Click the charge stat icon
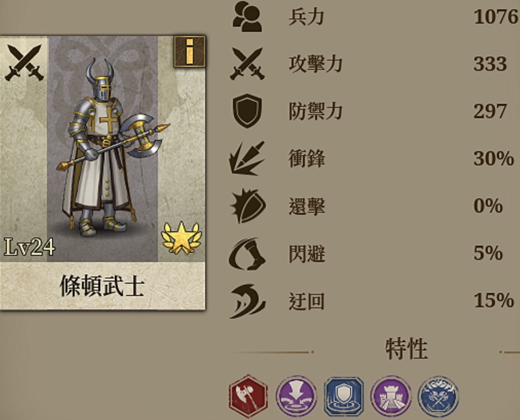 point(247,158)
